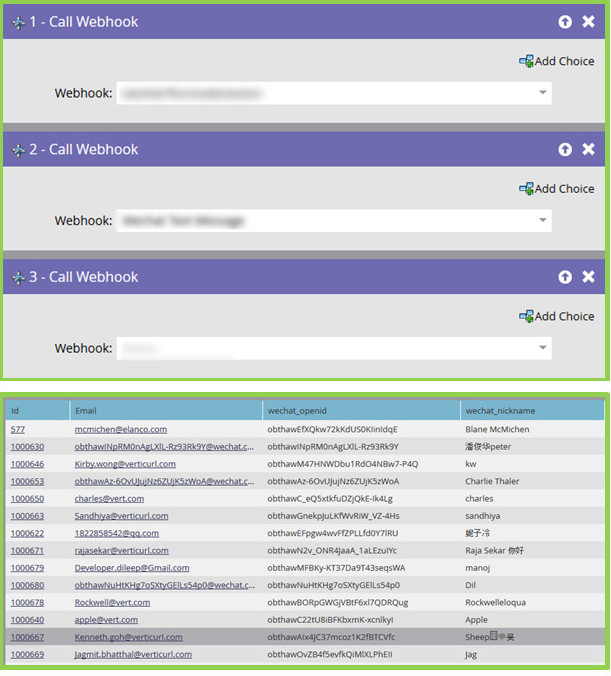Delete step 1 Call Webhook

[588, 22]
